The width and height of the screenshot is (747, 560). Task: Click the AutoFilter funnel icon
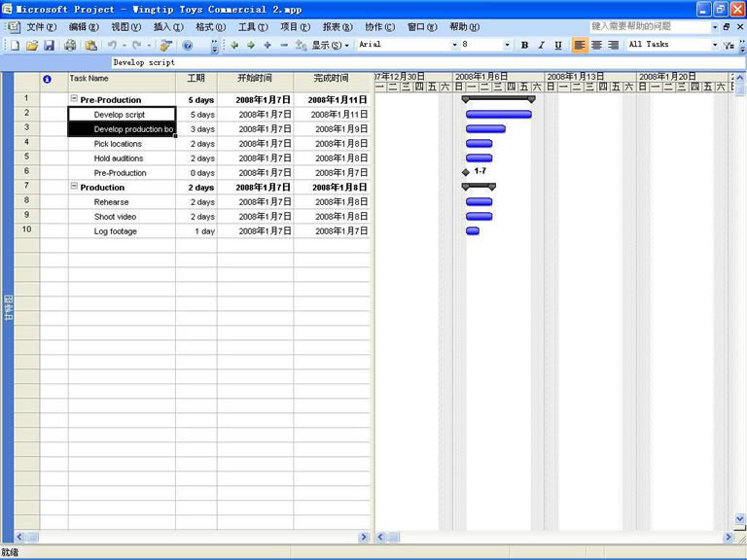(x=728, y=46)
